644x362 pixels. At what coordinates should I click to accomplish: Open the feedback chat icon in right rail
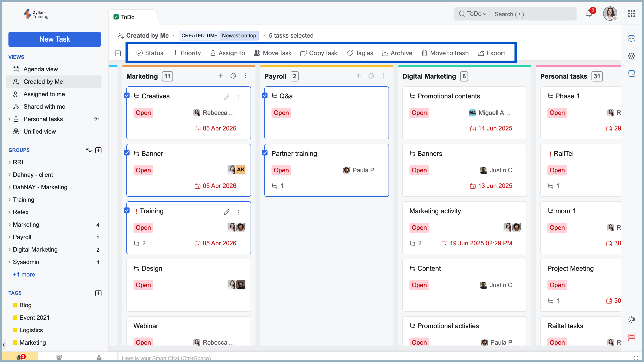pos(631,337)
